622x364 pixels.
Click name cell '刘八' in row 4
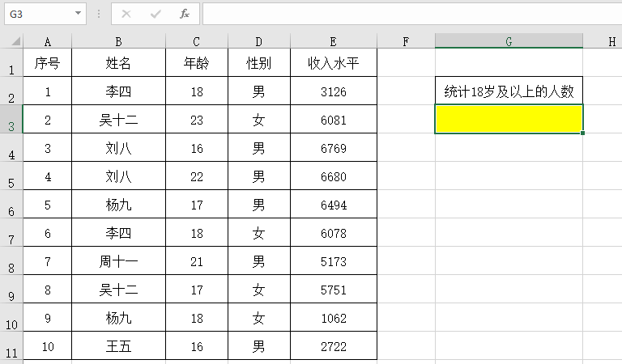click(x=118, y=148)
